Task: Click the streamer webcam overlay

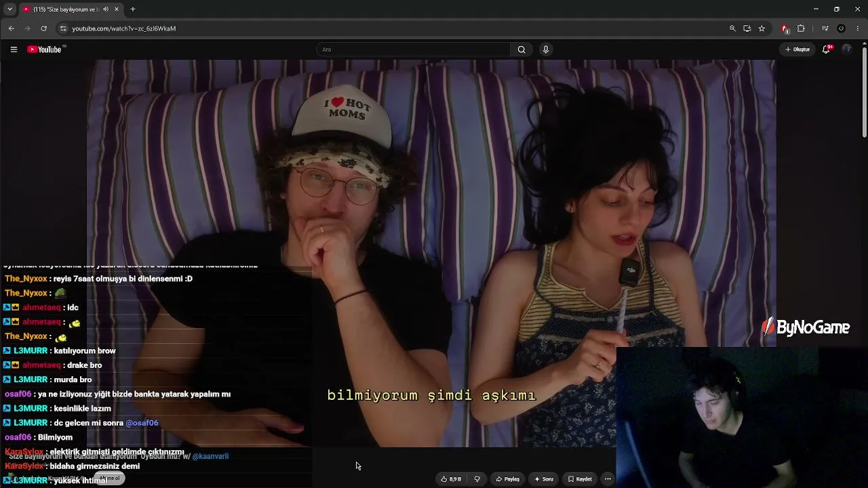Action: tap(742, 418)
